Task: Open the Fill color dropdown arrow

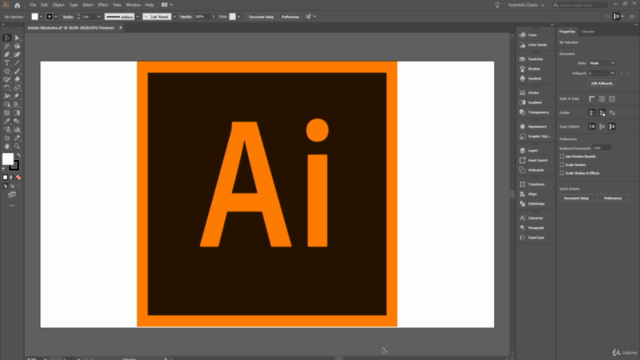Action: [41, 17]
